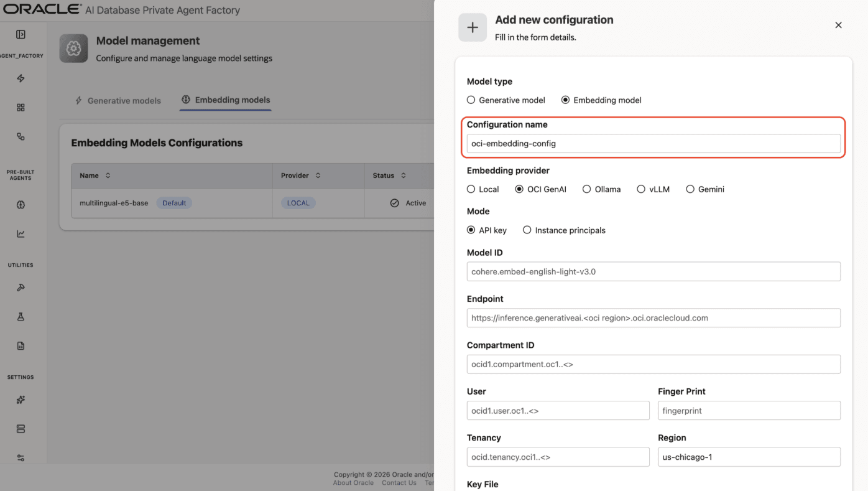Open the connected-nodes flow icon in sidebar
This screenshot has width=868, height=491.
click(x=21, y=136)
